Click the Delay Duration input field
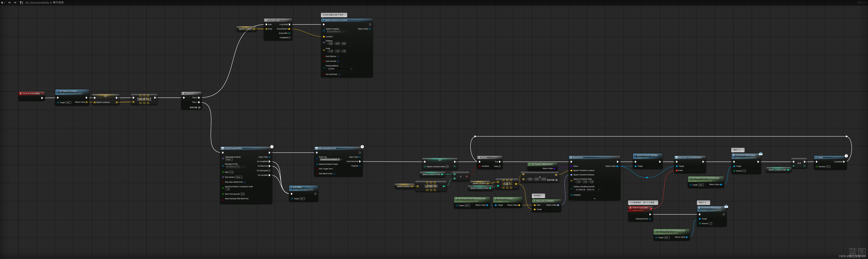The width and height of the screenshot is (868, 259). pyautogui.click(x=828, y=166)
